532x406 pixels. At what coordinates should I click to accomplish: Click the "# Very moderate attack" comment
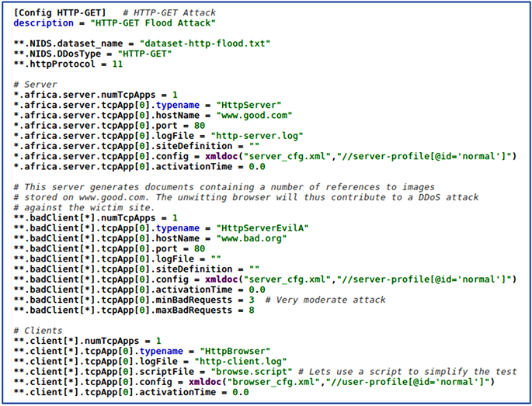(x=325, y=300)
